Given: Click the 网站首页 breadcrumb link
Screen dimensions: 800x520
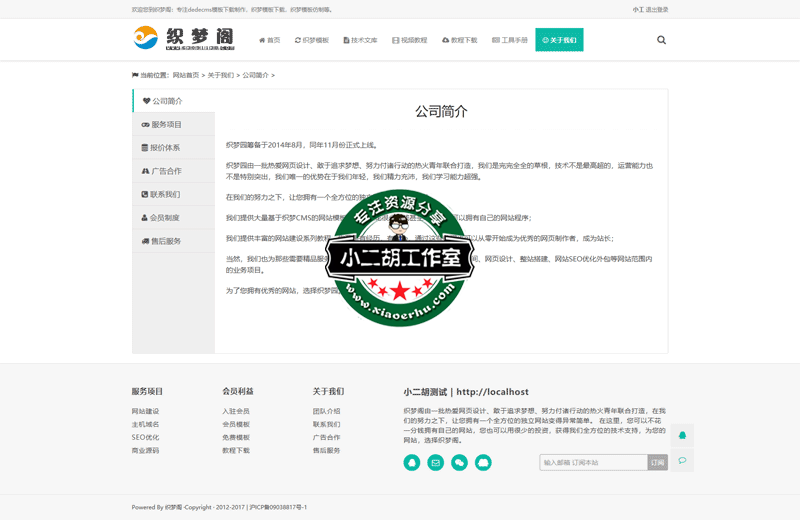Looking at the screenshot, I should (186, 75).
